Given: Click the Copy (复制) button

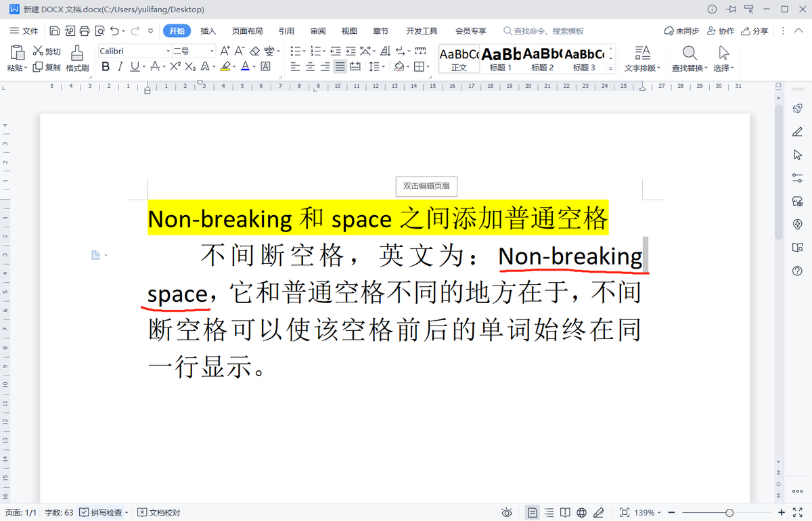Looking at the screenshot, I should click(47, 67).
